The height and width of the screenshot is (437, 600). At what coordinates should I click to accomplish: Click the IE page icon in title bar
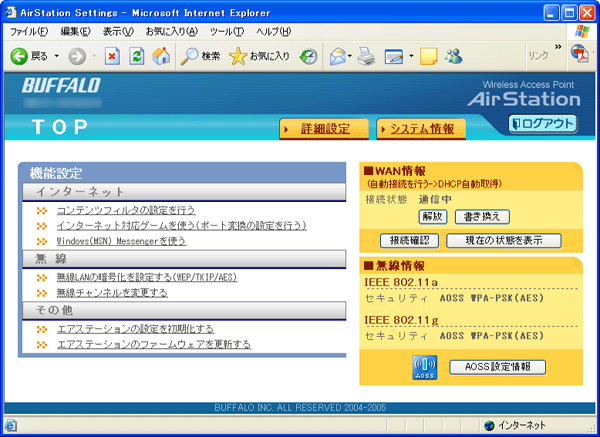pyautogui.click(x=10, y=13)
